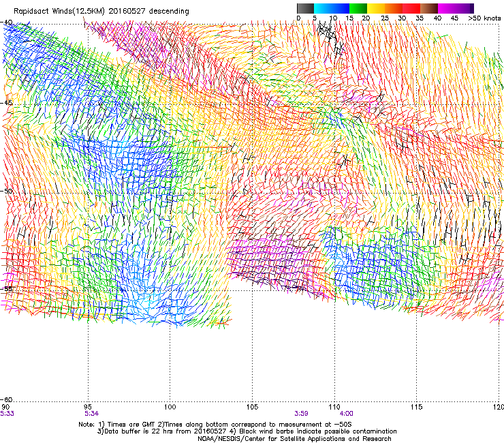This screenshot has height=443, width=504.
Task: Click the 'Data buffer is 22 hrs' note line
Action: (x=247, y=431)
